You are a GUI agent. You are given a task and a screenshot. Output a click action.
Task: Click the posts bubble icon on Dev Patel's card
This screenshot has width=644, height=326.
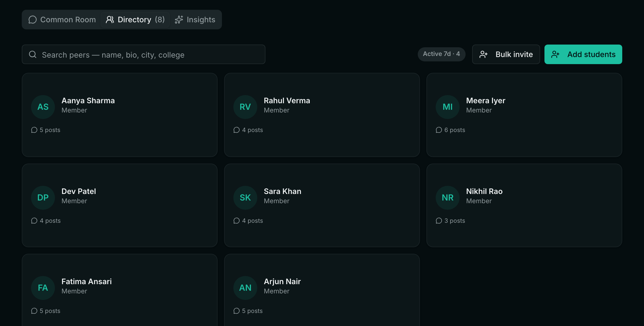34,221
